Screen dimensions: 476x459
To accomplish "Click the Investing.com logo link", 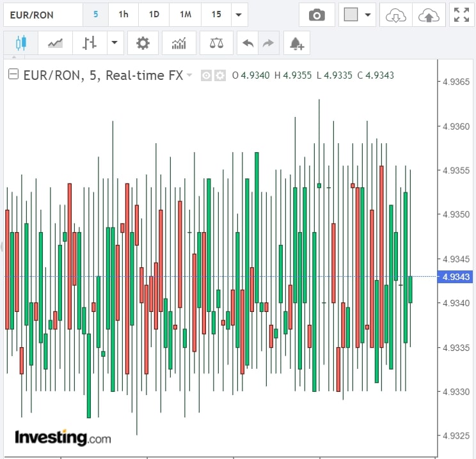I will click(63, 438).
